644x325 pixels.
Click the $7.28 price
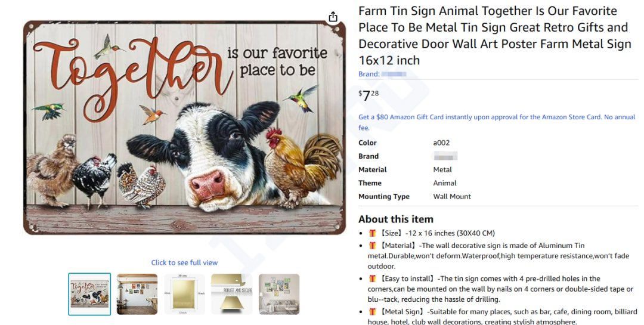(x=369, y=95)
